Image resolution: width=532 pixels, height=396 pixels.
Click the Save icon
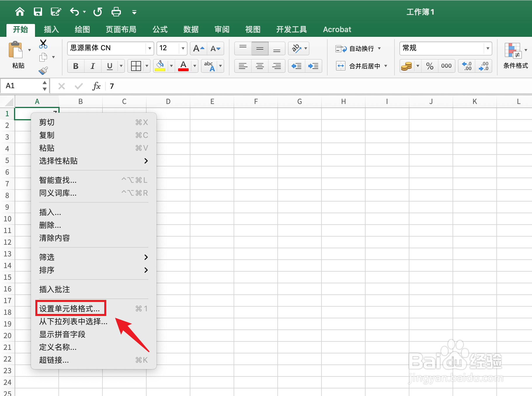(x=38, y=12)
